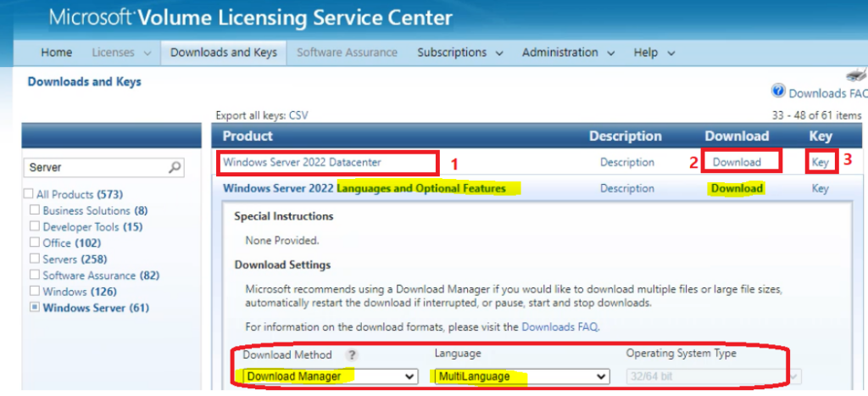The image size is (868, 396).
Task: Click the "33 - 48 of 61 items" text
Action: point(816,116)
